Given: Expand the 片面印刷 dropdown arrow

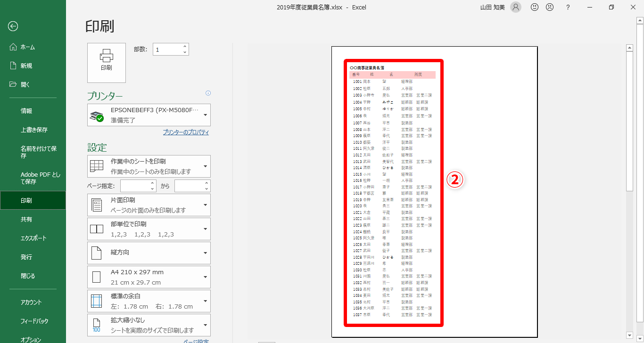Looking at the screenshot, I should (206, 205).
